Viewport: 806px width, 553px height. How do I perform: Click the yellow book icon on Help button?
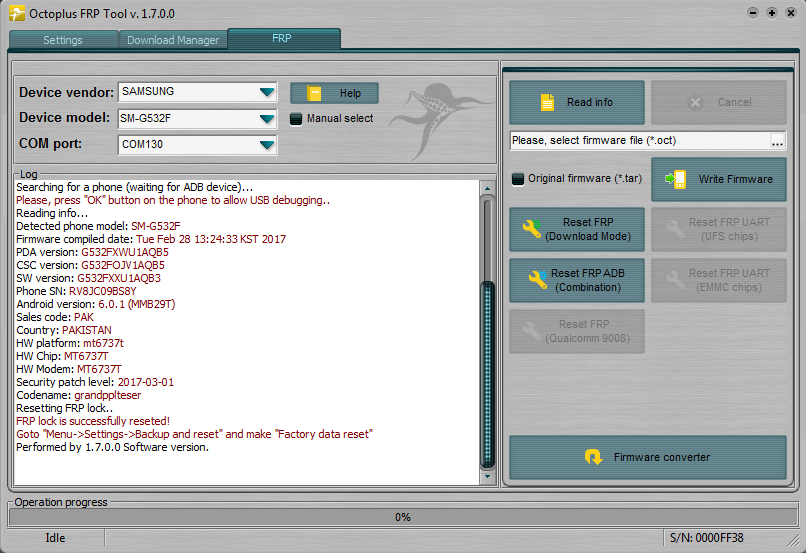click(x=314, y=93)
